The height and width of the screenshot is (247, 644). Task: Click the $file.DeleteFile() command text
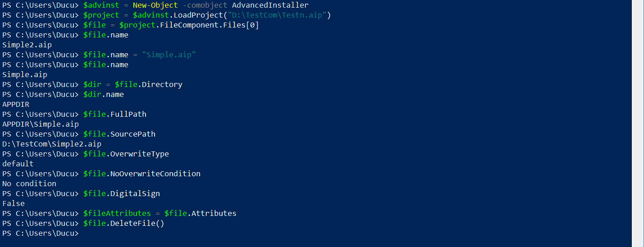(x=124, y=224)
